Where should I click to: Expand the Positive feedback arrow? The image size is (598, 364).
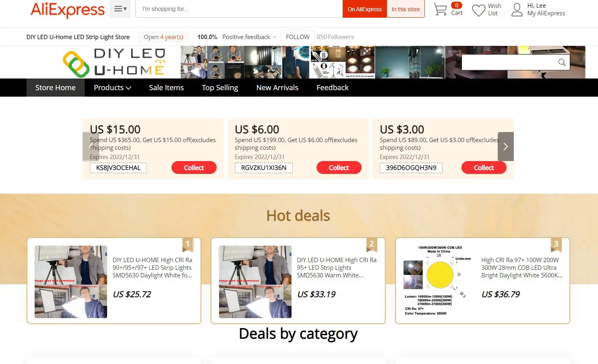274,37
